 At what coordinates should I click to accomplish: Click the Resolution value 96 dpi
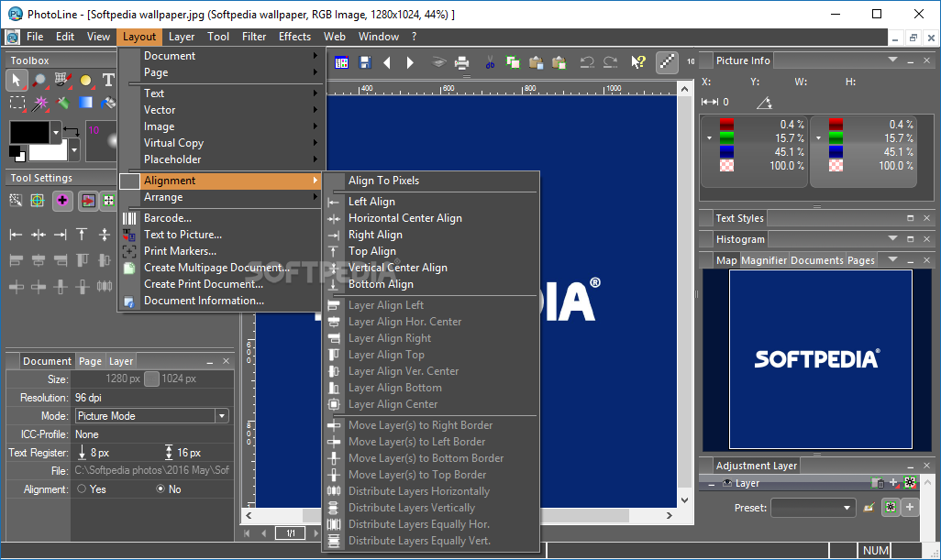click(88, 398)
